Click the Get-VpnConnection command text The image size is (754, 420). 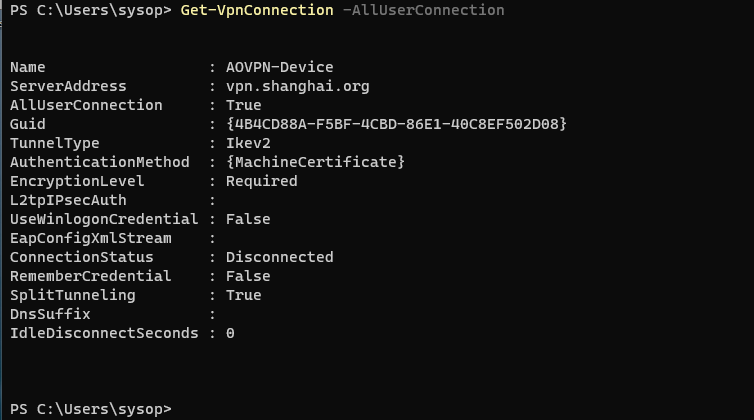click(x=257, y=10)
